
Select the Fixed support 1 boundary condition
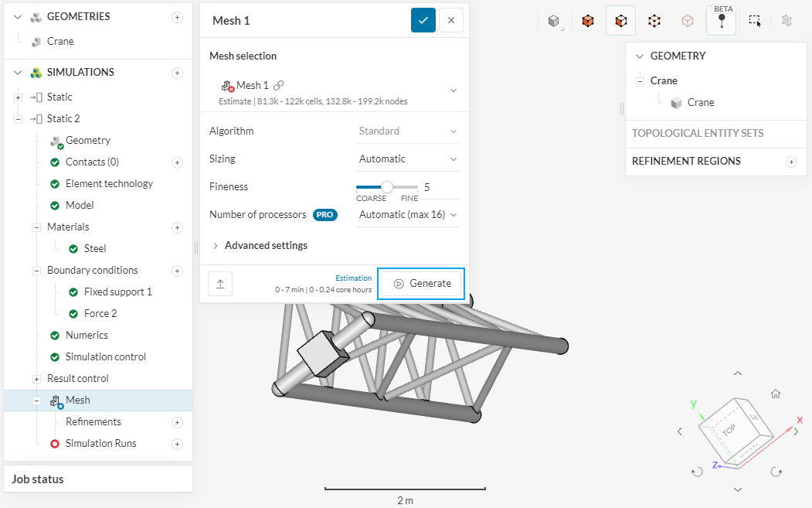[x=117, y=292]
